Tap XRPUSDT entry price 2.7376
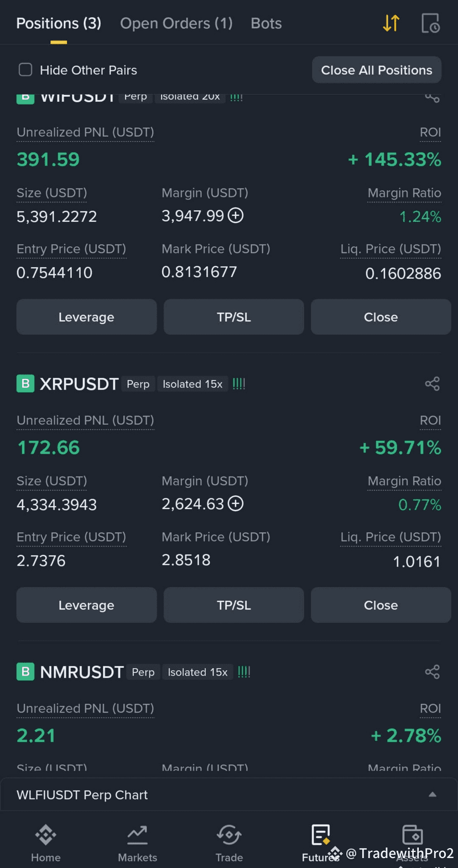 (41, 561)
